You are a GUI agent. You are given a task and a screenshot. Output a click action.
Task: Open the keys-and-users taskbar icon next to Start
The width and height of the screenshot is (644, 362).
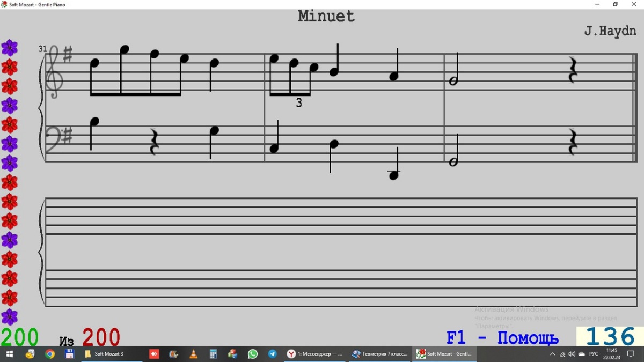[x=30, y=354]
